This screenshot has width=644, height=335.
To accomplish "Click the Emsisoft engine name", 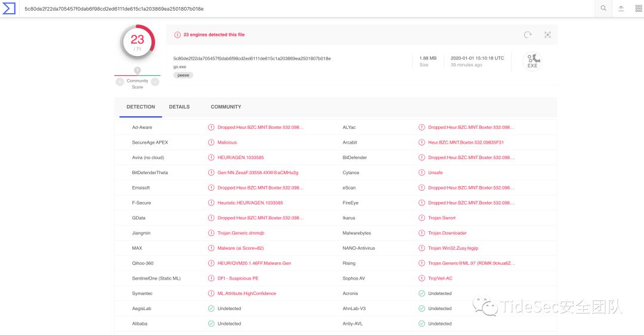I will [141, 188].
